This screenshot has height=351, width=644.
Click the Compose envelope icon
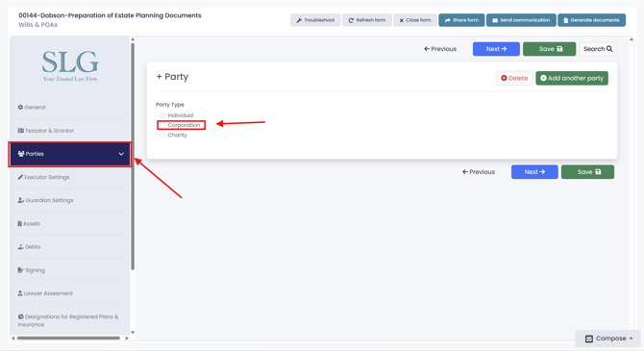point(589,338)
